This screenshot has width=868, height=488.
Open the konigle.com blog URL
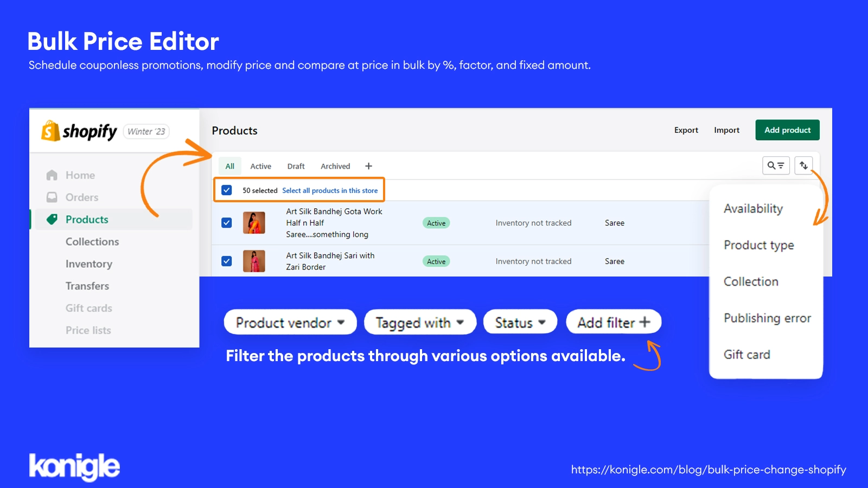tap(709, 470)
